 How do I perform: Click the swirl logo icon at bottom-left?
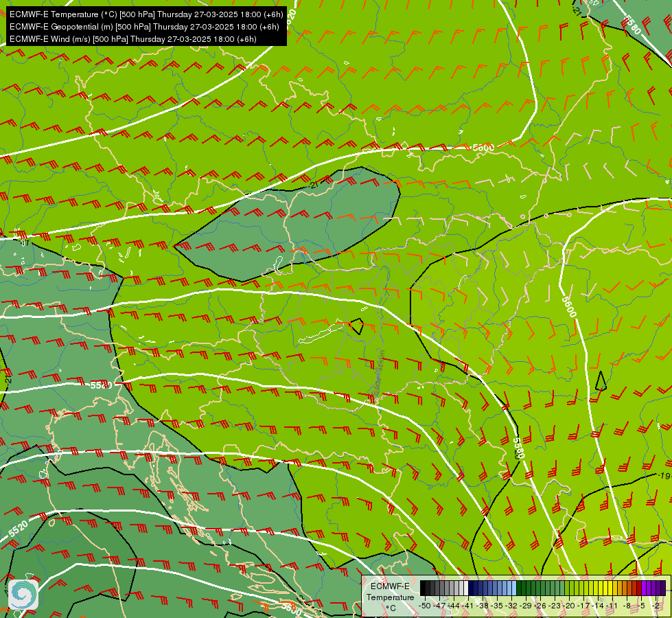23,595
